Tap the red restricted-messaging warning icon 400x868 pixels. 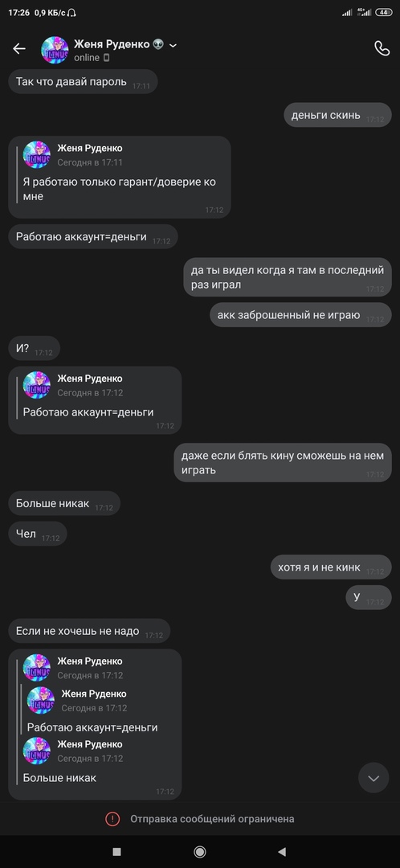point(112,819)
